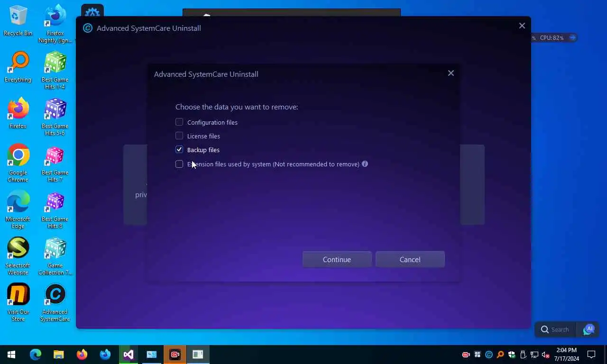The width and height of the screenshot is (607, 364).
Task: Select Best Game Hits 8 desktop icon
Action: (x=55, y=209)
